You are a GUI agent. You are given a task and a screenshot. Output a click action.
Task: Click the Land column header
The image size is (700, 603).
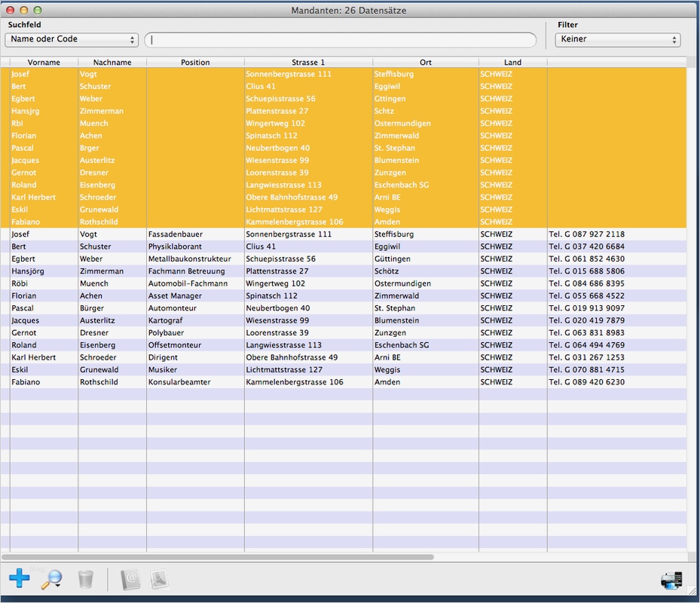512,63
